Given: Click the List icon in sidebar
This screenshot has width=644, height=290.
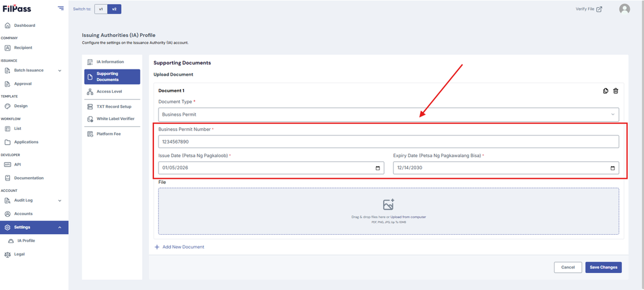Looking at the screenshot, I should 8,129.
